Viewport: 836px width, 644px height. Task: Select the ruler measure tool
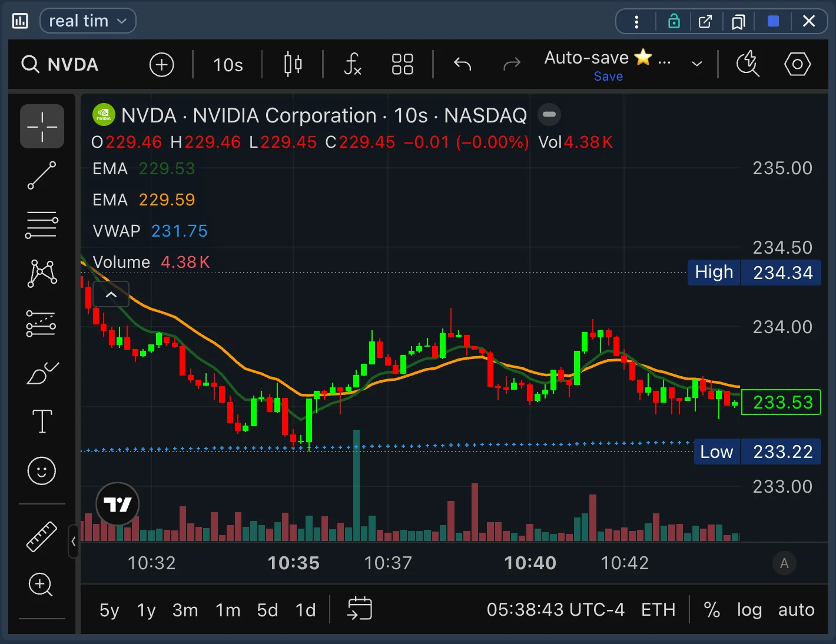[42, 536]
